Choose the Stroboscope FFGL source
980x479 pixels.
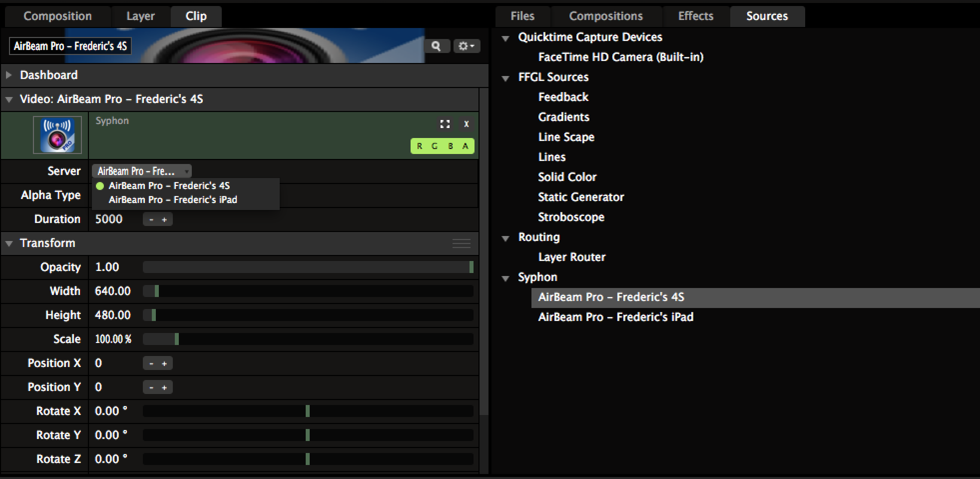tap(571, 217)
